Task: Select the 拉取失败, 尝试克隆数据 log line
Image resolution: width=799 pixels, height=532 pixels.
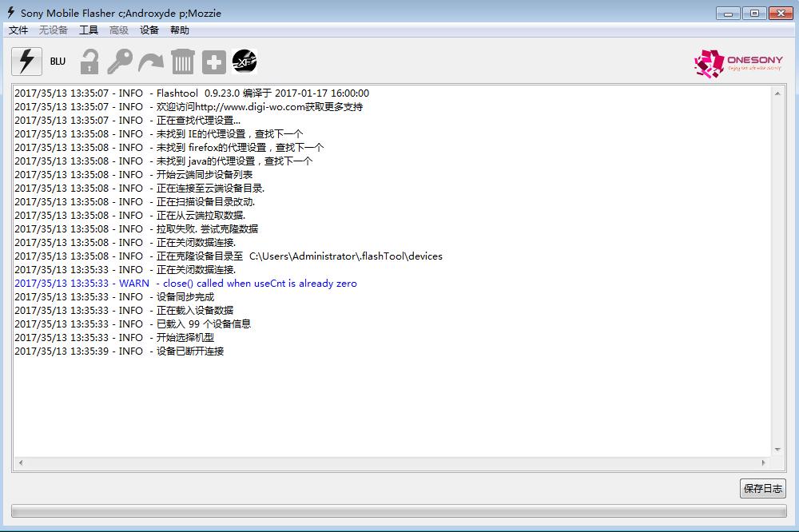Action: [x=136, y=228]
